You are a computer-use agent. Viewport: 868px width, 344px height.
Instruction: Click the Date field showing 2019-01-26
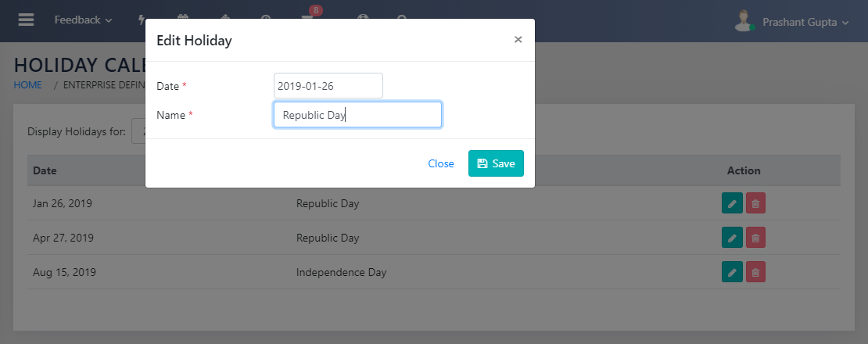(x=328, y=85)
